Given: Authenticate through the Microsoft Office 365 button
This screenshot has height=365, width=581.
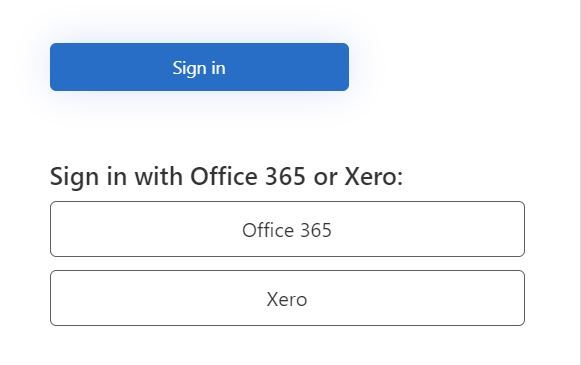Looking at the screenshot, I should tap(288, 229).
